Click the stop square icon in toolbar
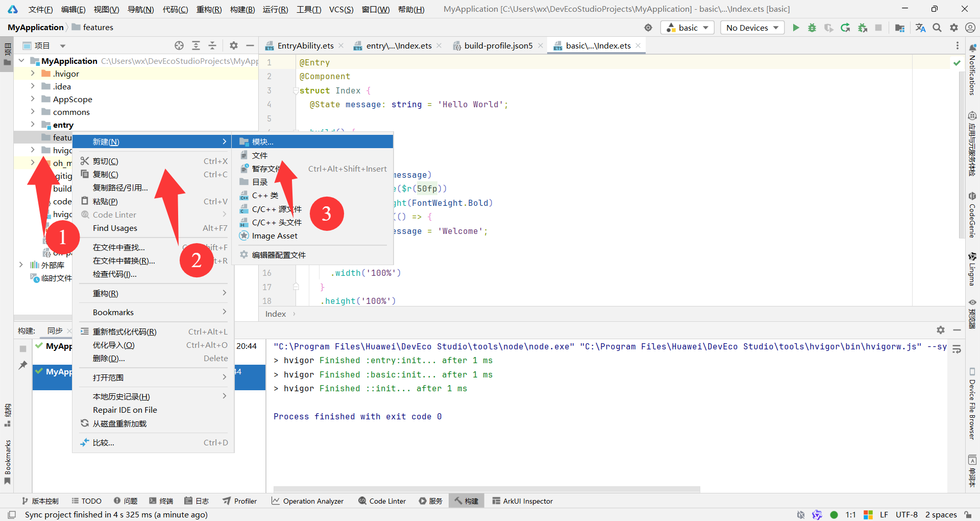 (878, 28)
